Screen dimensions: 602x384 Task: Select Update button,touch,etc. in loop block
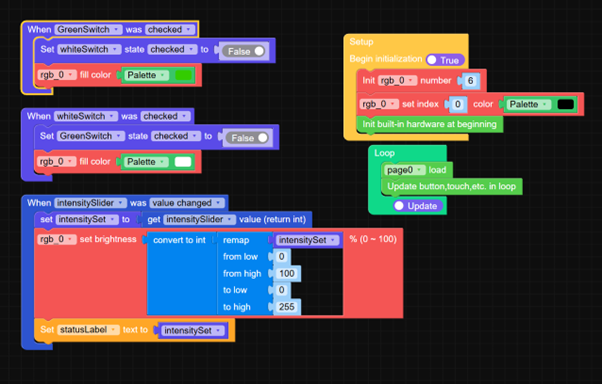tap(452, 186)
